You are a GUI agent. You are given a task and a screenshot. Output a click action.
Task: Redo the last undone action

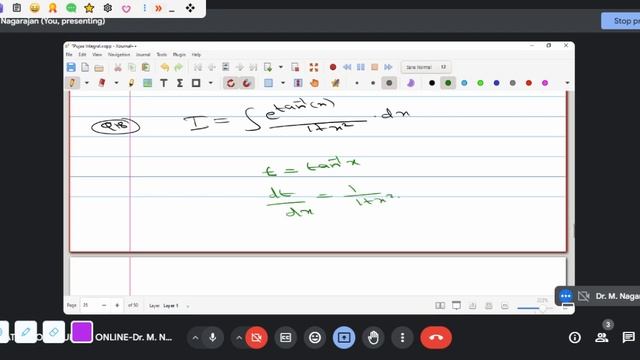(x=178, y=67)
